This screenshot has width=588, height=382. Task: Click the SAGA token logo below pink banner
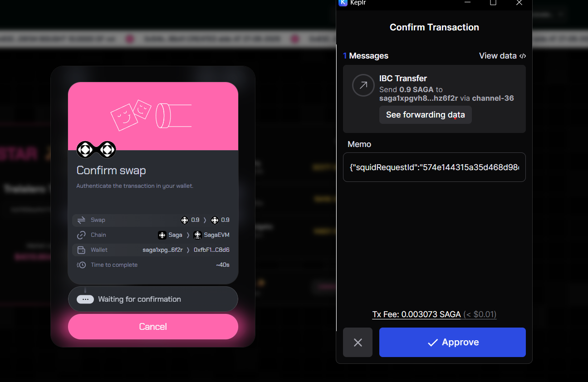pyautogui.click(x=96, y=149)
